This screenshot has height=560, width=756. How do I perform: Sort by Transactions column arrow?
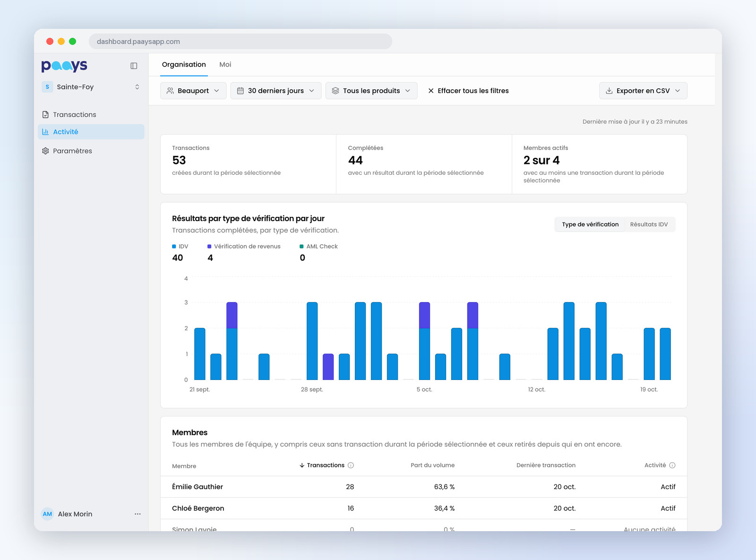302,465
